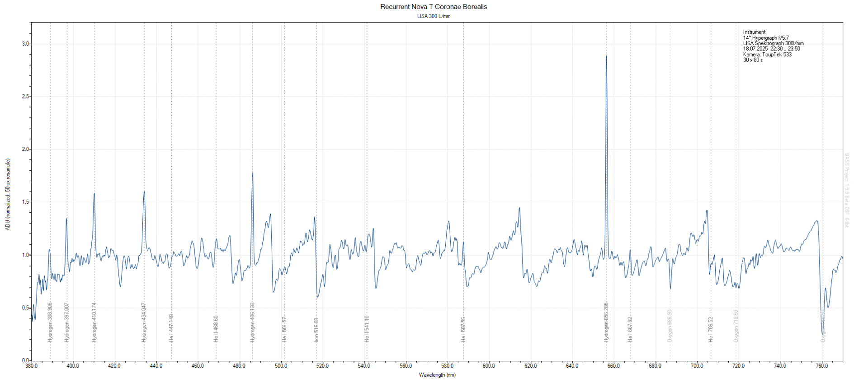Click the "He II 468.60" line label
Image resolution: width=868 pixels, height=383 pixels.
click(216, 329)
